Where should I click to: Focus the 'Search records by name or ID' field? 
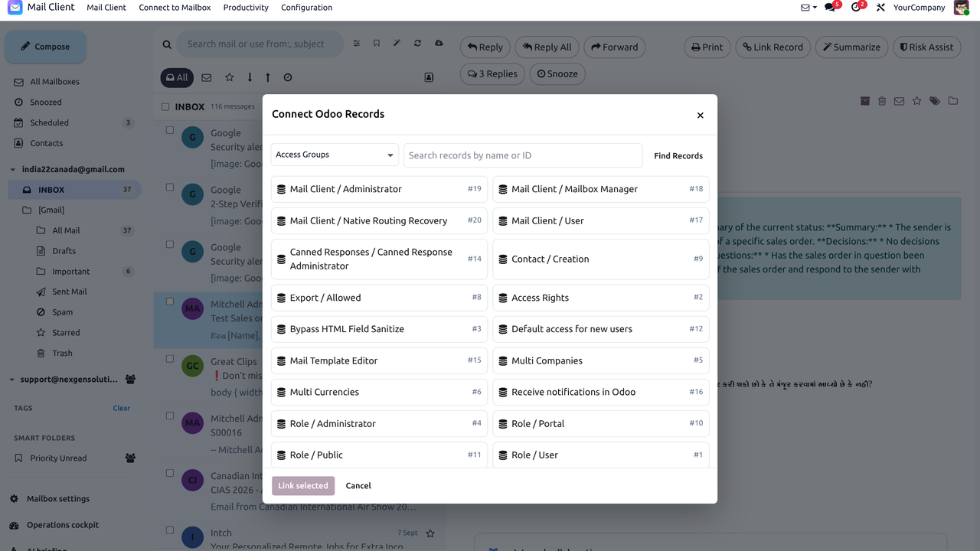[x=523, y=155]
